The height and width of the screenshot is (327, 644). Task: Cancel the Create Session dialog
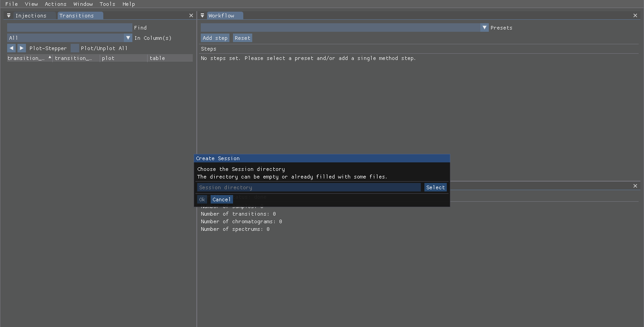click(222, 200)
